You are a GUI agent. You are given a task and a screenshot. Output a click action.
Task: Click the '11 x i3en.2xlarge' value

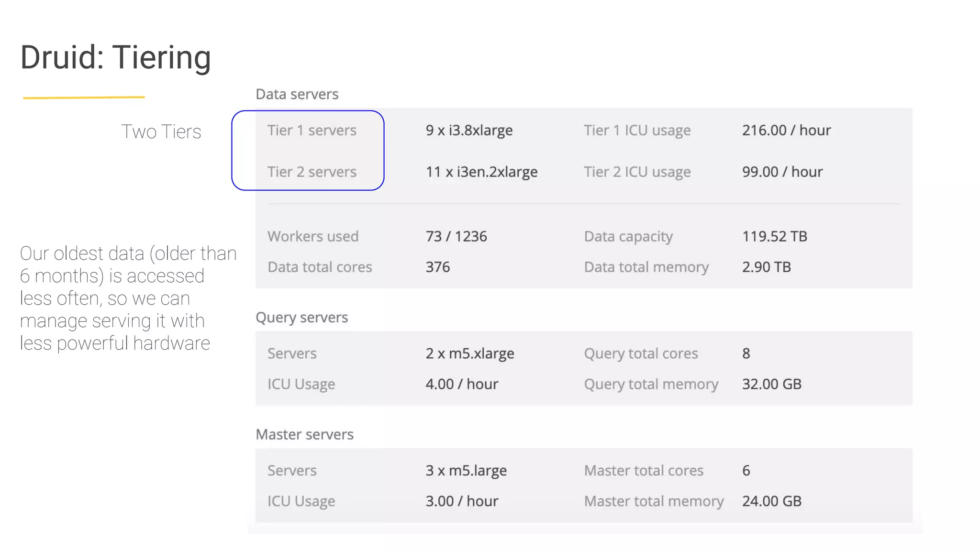pos(481,172)
